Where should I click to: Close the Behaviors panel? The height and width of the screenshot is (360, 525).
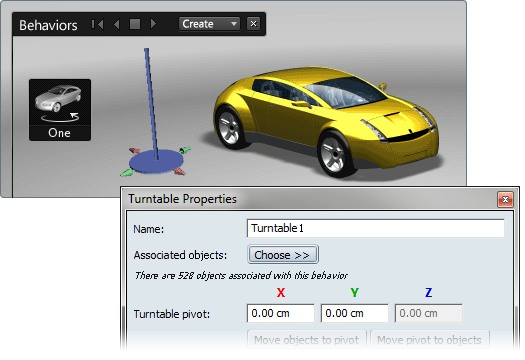[x=253, y=24]
